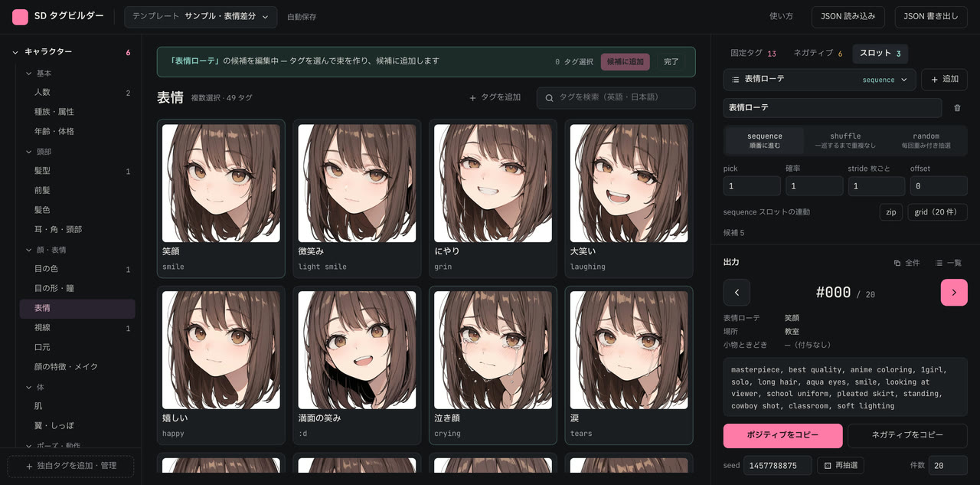
Task: Click ポジティブをコピー
Action: click(x=783, y=435)
